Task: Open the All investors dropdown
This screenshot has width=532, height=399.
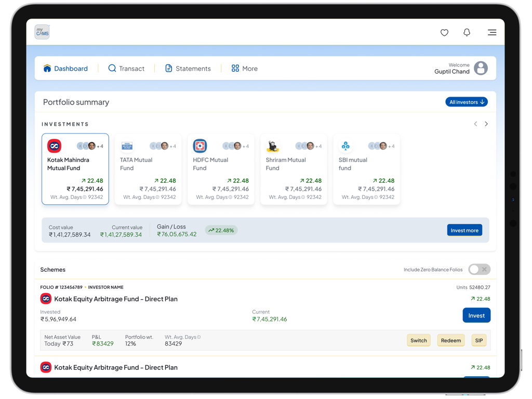Action: pos(466,102)
